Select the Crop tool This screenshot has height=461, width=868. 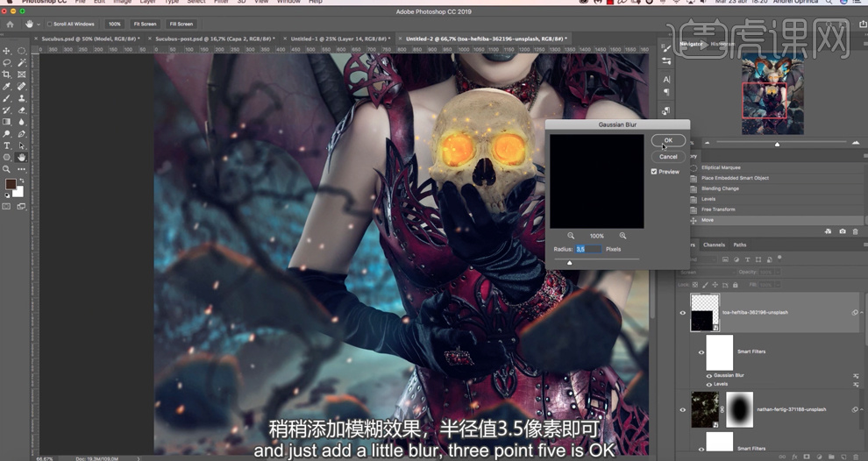(x=7, y=74)
